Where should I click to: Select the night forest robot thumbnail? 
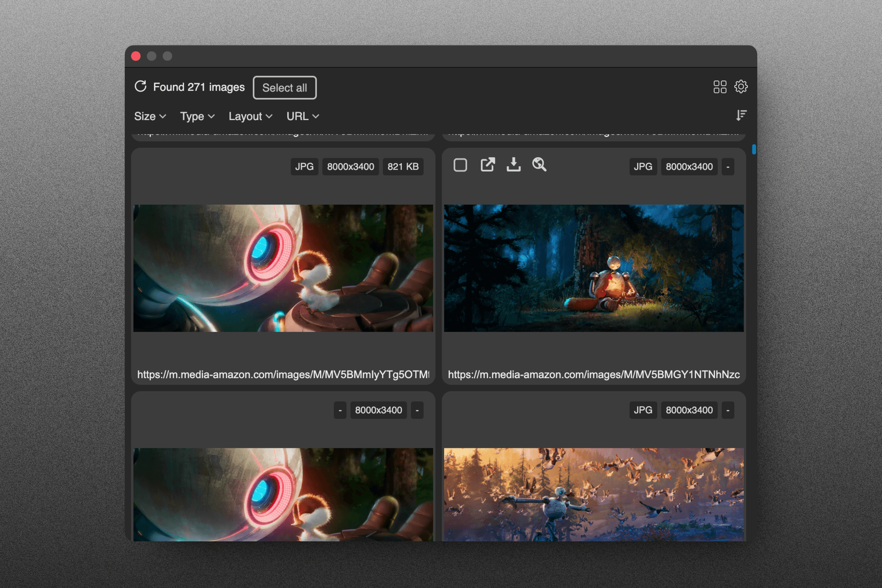point(594,268)
